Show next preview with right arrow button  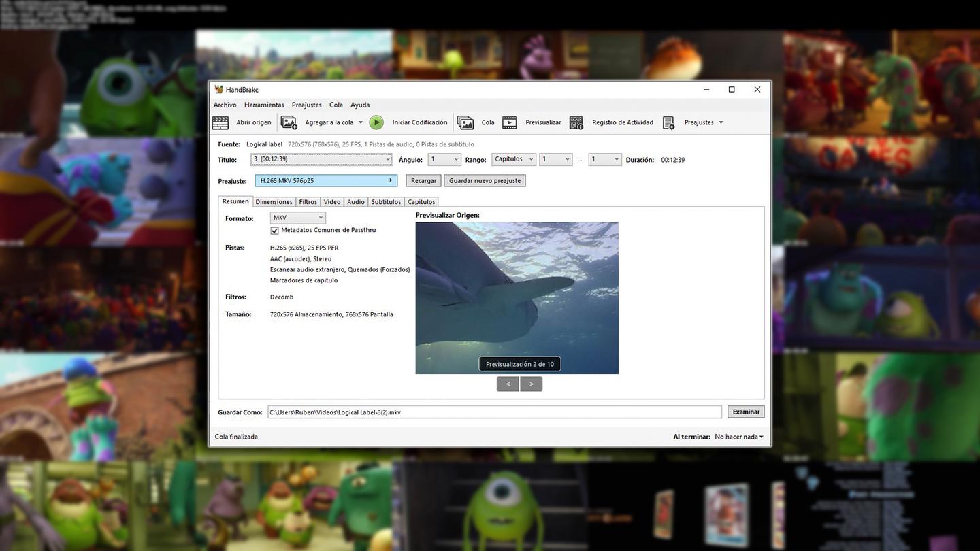click(x=531, y=384)
